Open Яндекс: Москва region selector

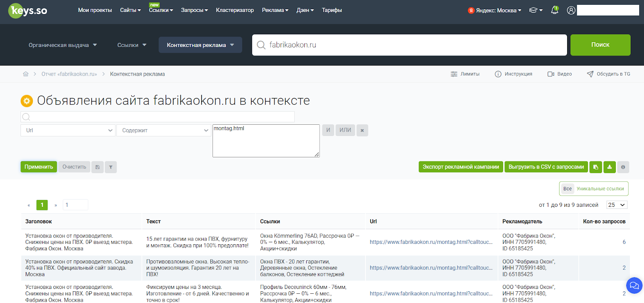click(494, 10)
